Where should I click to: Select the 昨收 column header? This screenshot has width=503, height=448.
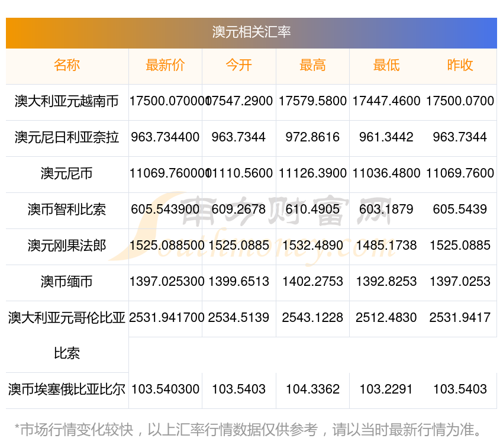(460, 65)
